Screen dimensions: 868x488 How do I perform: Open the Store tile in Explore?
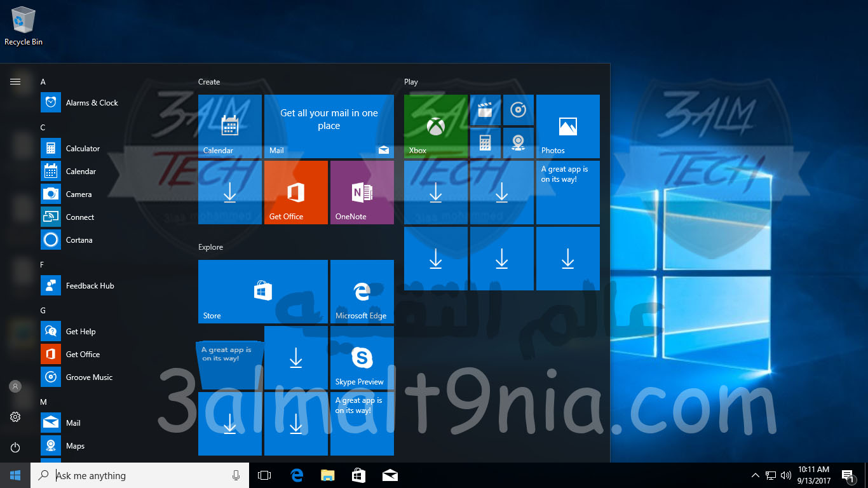(x=263, y=292)
